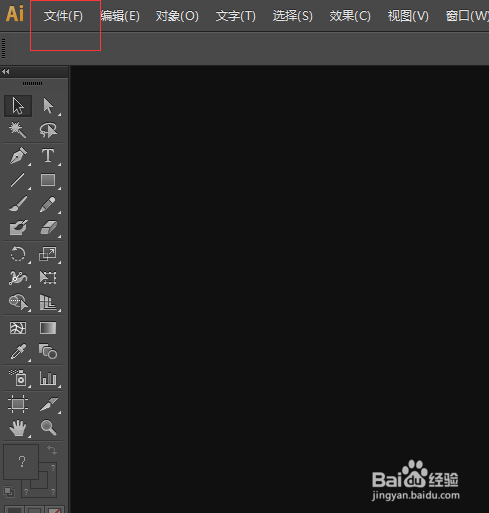Select the Line Segment tool
This screenshot has width=489, height=513.
tap(18, 180)
